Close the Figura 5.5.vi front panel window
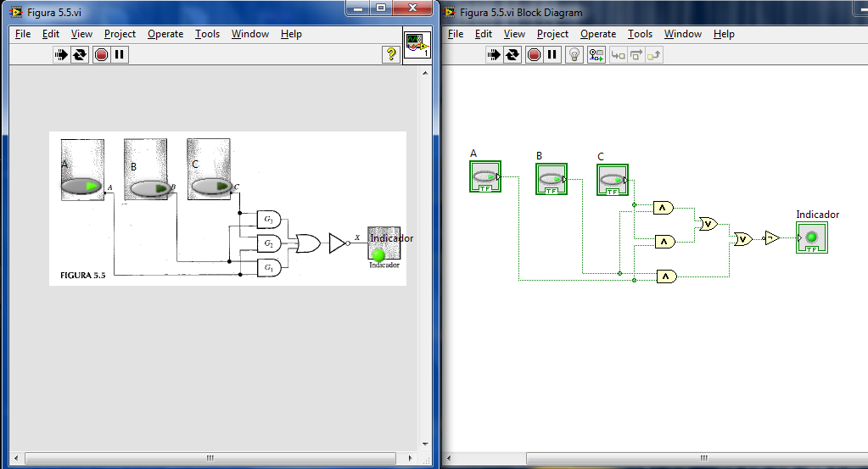Viewport: 868px width, 469px height. pyautogui.click(x=412, y=8)
